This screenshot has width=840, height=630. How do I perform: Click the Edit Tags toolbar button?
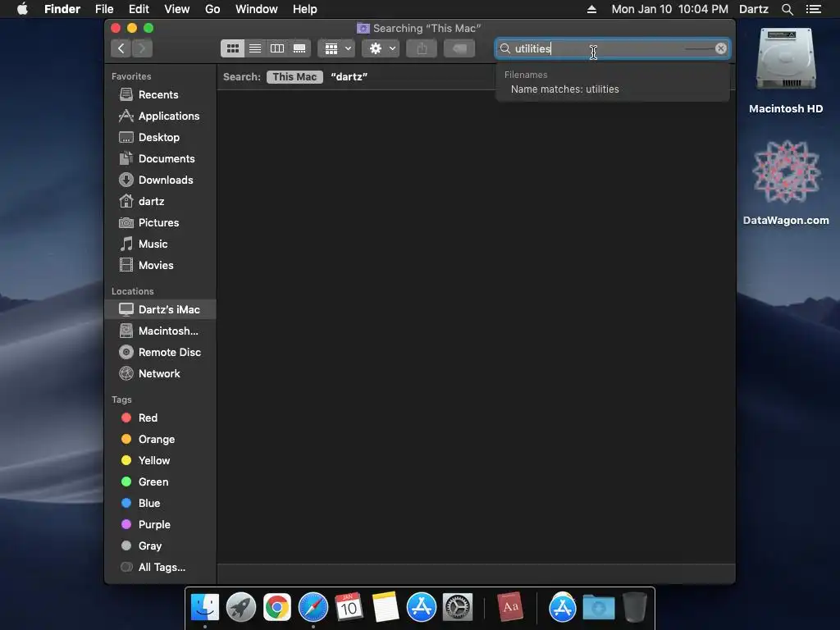pyautogui.click(x=459, y=48)
